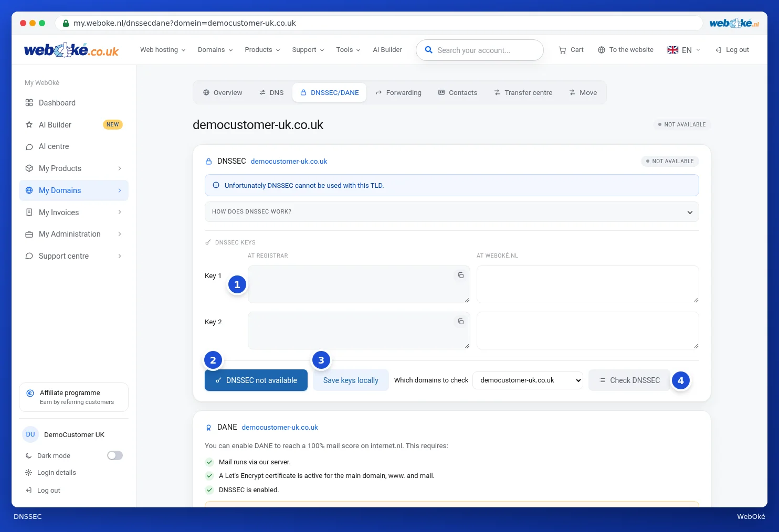The height and width of the screenshot is (532, 779).
Task: Copy Key 2 registrar value icon
Action: click(x=461, y=322)
